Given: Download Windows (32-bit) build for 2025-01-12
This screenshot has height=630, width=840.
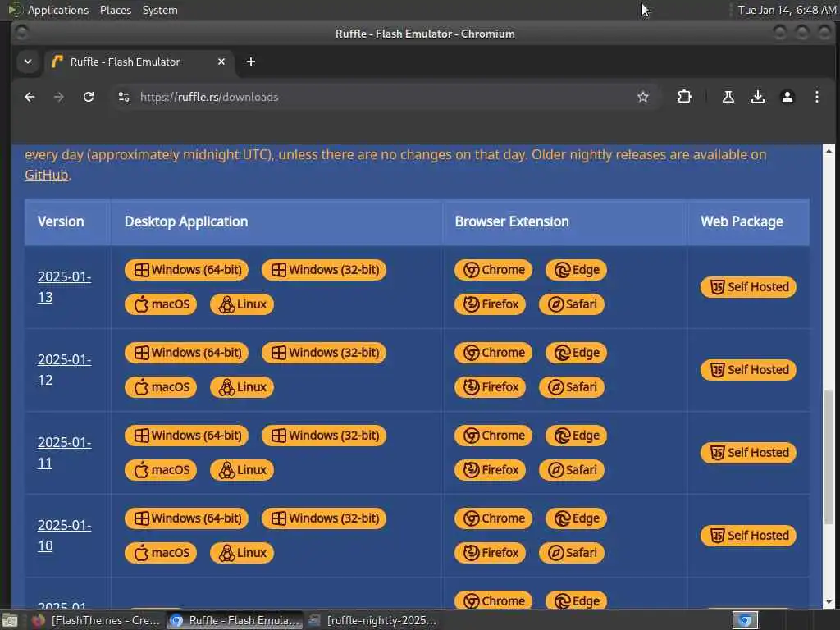Looking at the screenshot, I should point(323,353).
